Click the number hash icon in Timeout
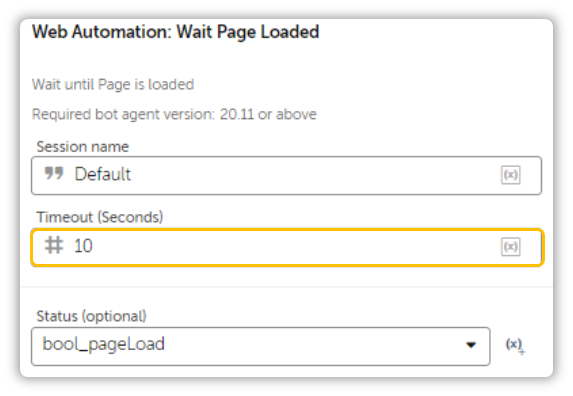 pyautogui.click(x=54, y=245)
